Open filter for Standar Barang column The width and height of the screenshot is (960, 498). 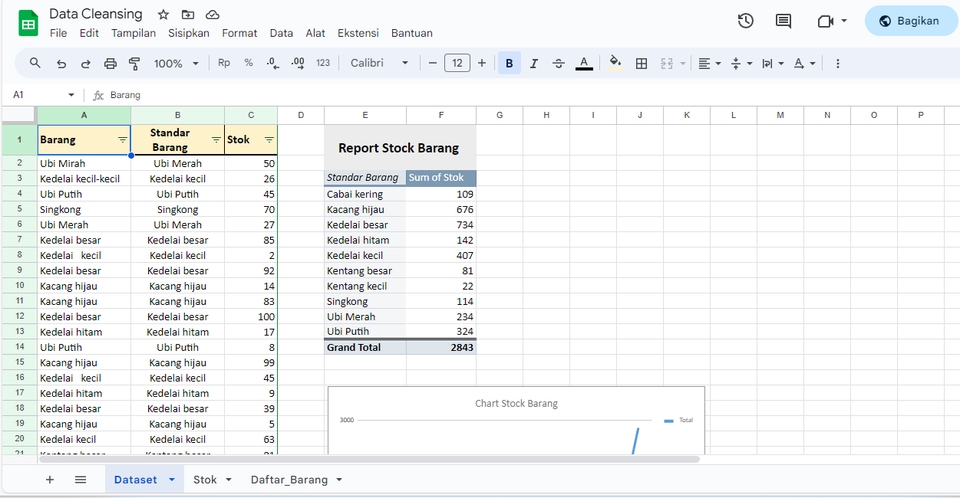click(x=216, y=140)
